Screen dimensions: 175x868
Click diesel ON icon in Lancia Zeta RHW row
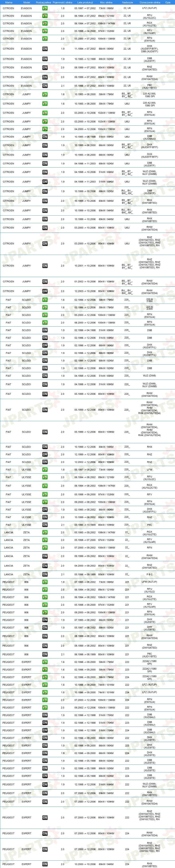click(45, 556)
